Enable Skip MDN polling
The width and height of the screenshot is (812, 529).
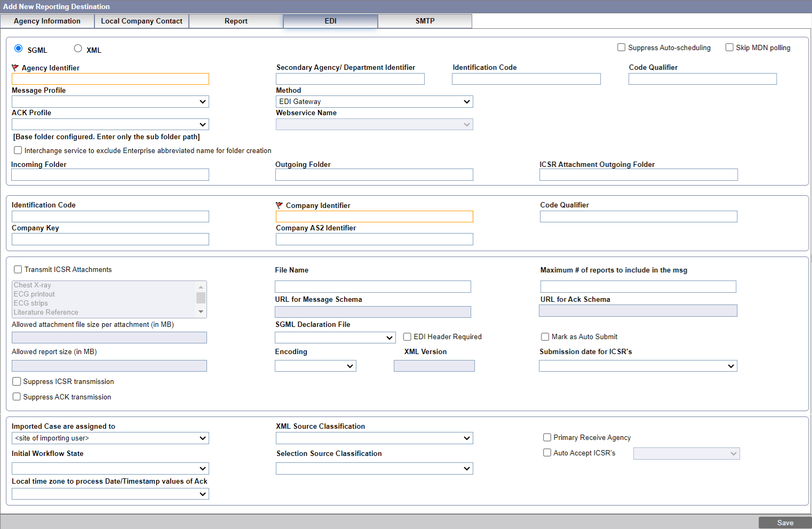tap(729, 47)
